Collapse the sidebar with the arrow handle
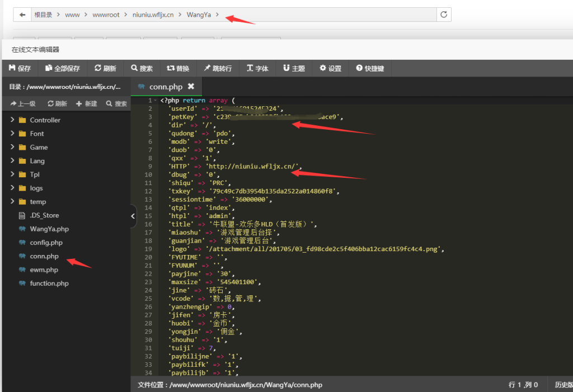This screenshot has height=392, width=573. click(133, 216)
